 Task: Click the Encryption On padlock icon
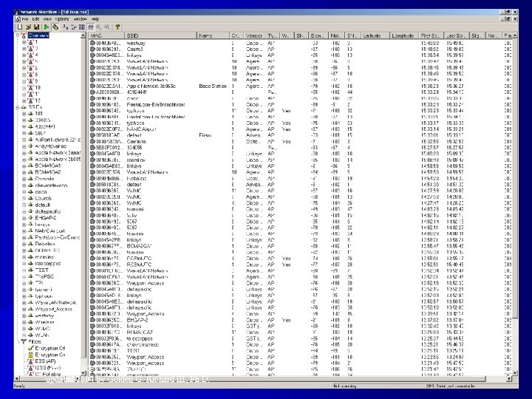pos(30,355)
